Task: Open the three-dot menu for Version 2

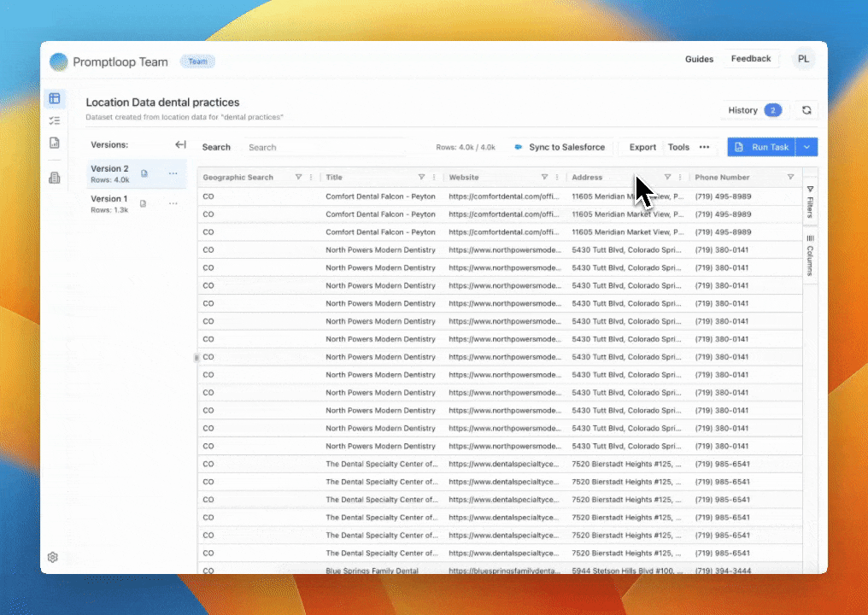Action: (173, 173)
